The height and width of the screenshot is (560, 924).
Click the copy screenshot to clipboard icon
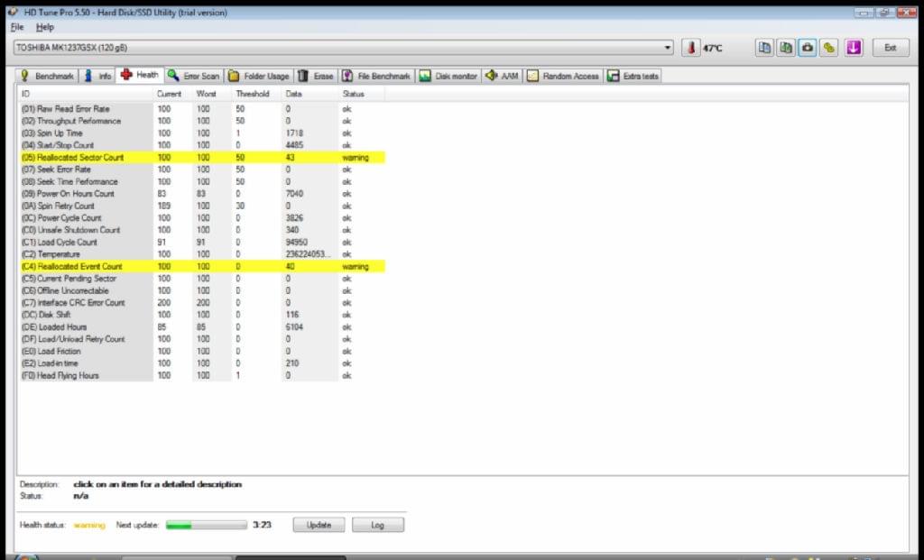point(786,48)
